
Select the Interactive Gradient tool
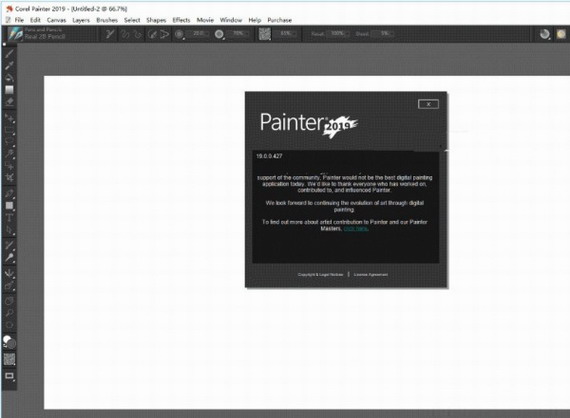point(9,89)
